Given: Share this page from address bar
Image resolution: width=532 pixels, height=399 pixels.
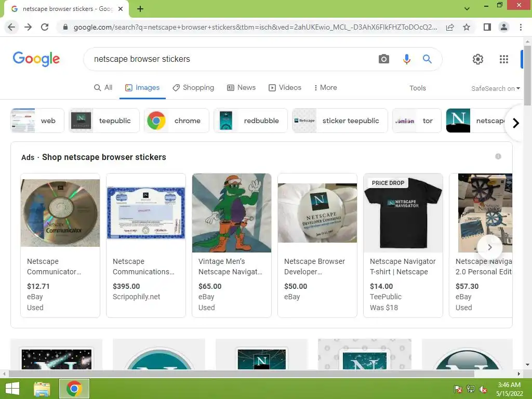Looking at the screenshot, I should coord(450,27).
